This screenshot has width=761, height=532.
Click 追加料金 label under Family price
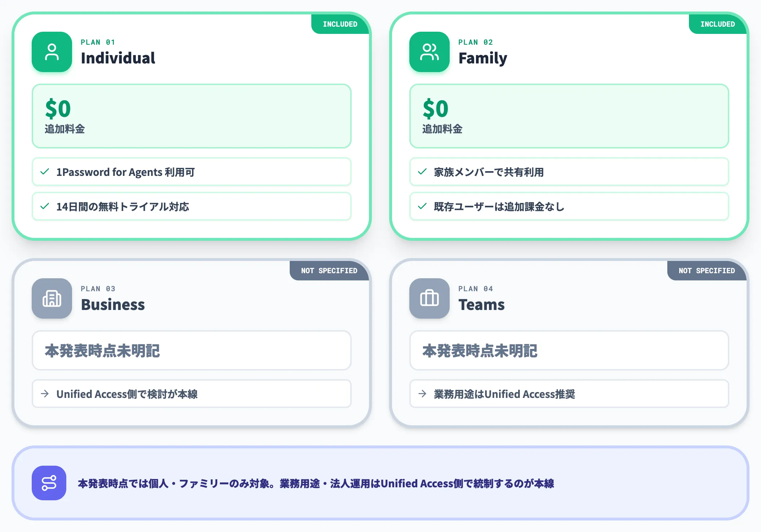pos(442,129)
